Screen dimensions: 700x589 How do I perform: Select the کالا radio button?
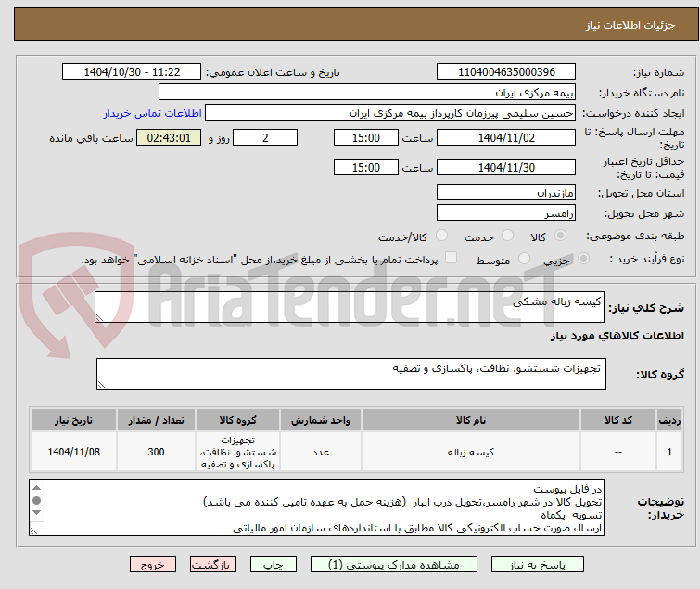pos(560,236)
